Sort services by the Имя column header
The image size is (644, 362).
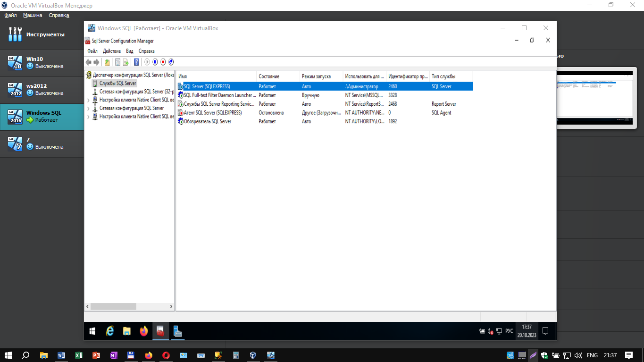(x=217, y=76)
